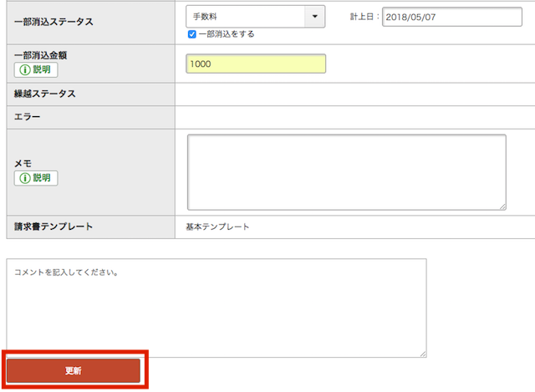Click inside the メモ text area

pos(346,171)
